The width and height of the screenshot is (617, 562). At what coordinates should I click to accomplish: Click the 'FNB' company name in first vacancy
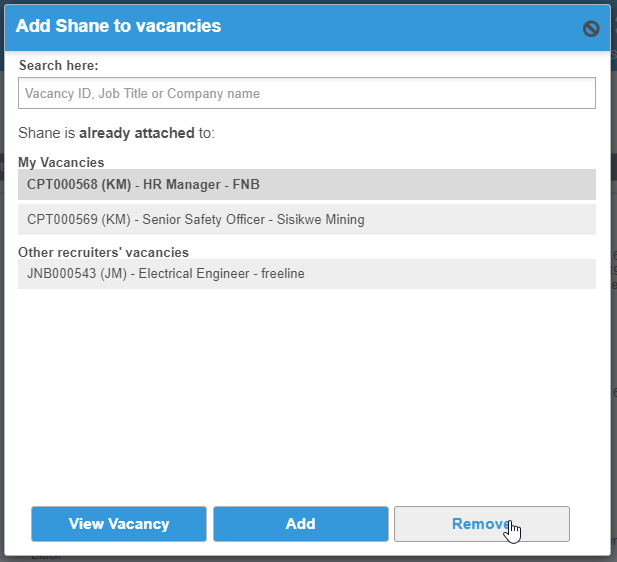point(246,184)
